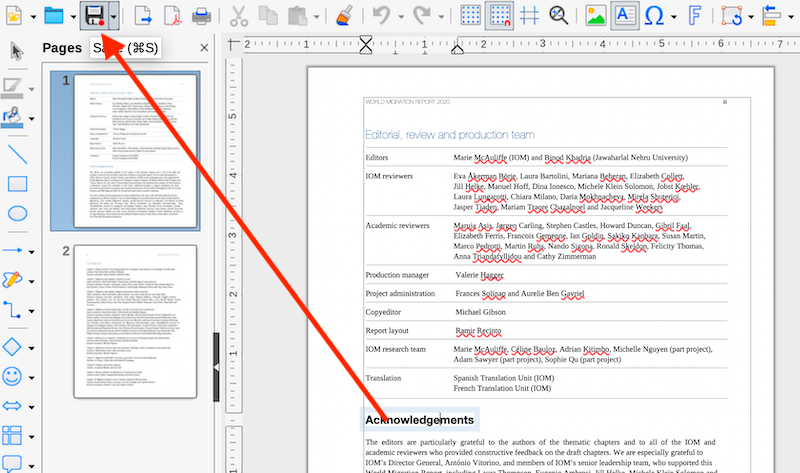Click the Open folder icon
Image resolution: width=800 pixels, height=473 pixels.
pyautogui.click(x=54, y=16)
